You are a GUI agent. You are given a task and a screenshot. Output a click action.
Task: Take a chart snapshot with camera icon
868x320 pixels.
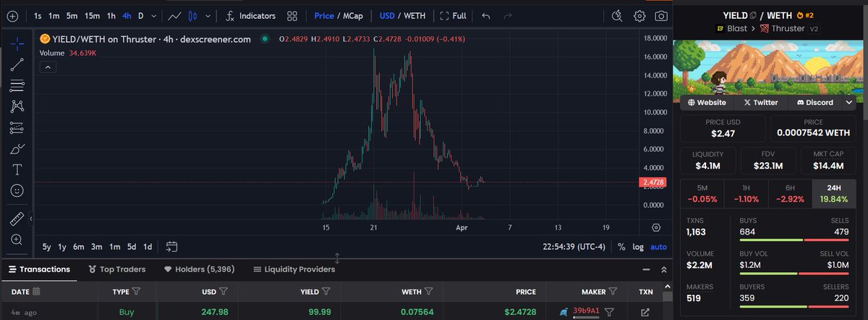pos(661,15)
